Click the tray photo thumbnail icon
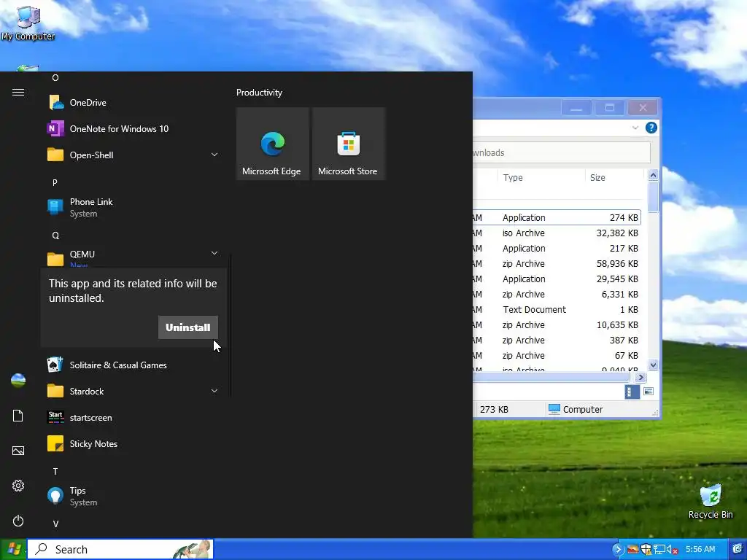This screenshot has width=747, height=560. point(632,550)
